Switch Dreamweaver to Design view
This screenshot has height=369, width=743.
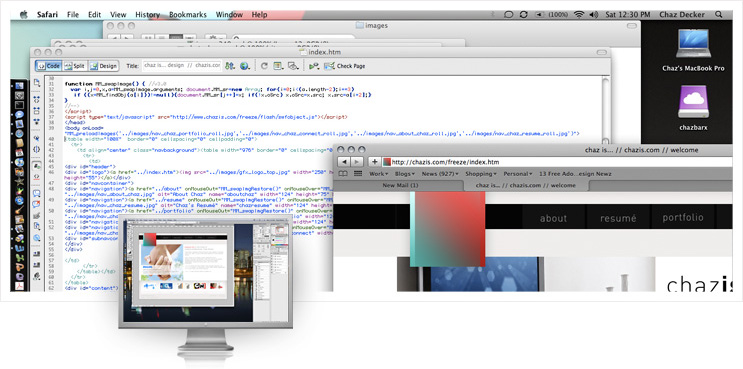click(103, 66)
